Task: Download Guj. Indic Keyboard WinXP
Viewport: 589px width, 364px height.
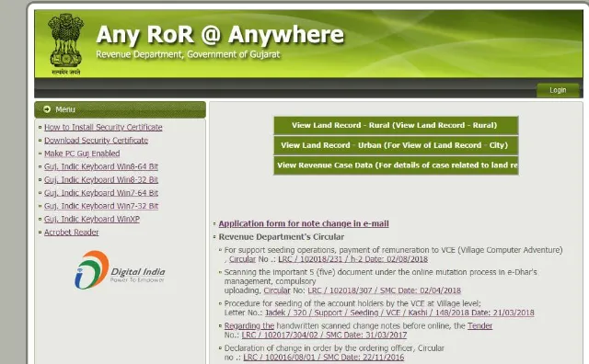Action: (x=92, y=219)
